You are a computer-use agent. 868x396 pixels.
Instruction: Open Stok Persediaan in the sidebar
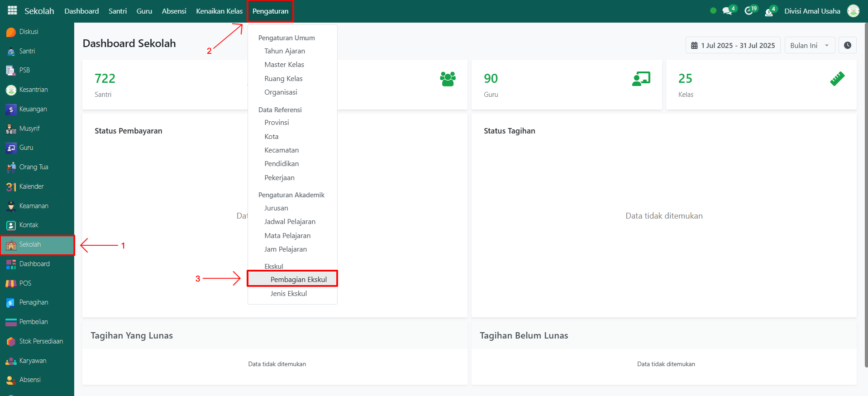click(41, 341)
